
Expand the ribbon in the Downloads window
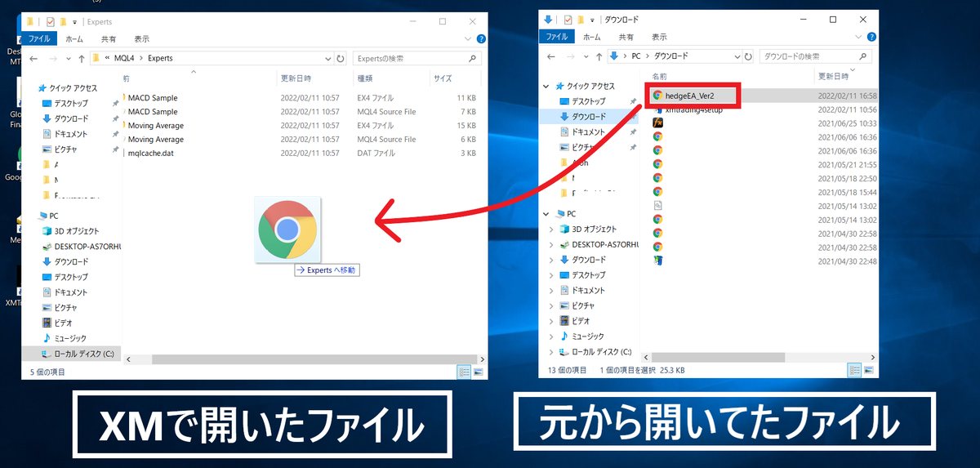[x=857, y=37]
